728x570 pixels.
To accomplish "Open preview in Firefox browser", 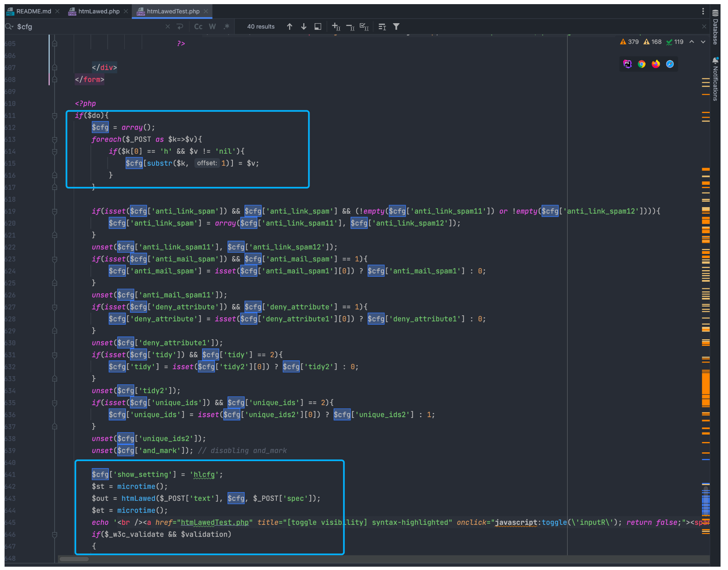I will pyautogui.click(x=655, y=64).
